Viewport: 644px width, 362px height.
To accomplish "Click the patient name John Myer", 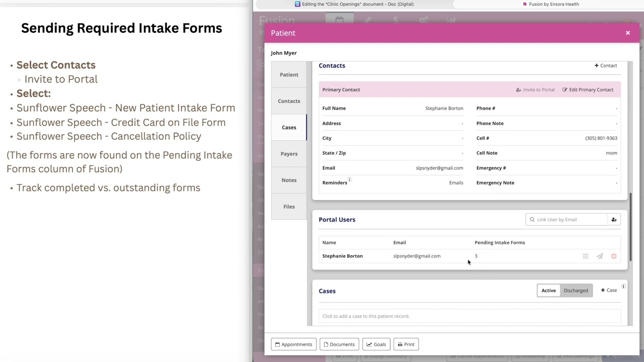I will 284,53.
